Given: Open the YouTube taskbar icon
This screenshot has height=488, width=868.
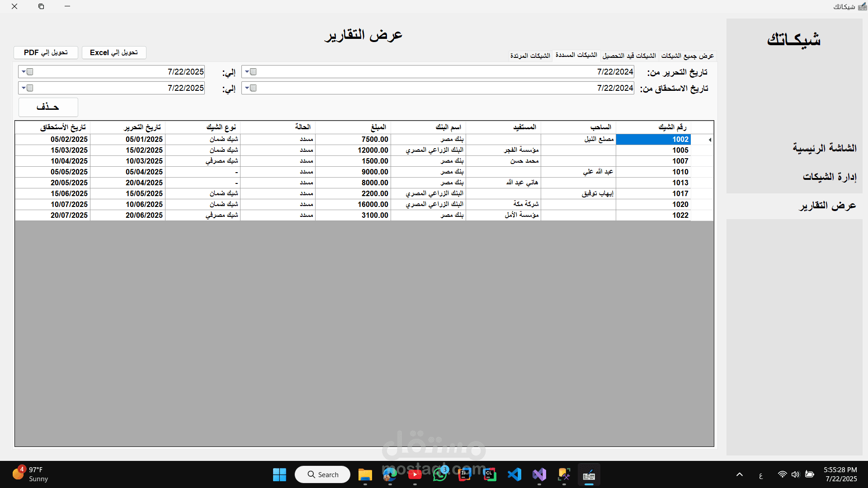Looking at the screenshot, I should coord(415,474).
